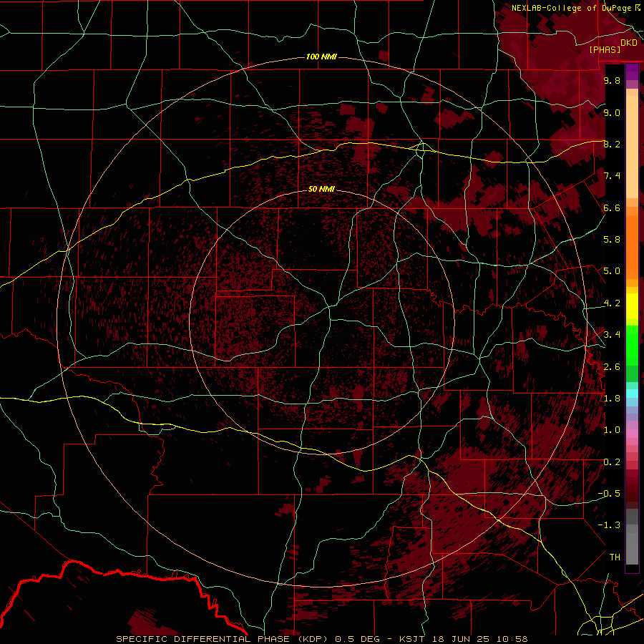Click the 'NEXLAB-College of DuPage' credit text
The image size is (644, 644).
[x=571, y=8]
